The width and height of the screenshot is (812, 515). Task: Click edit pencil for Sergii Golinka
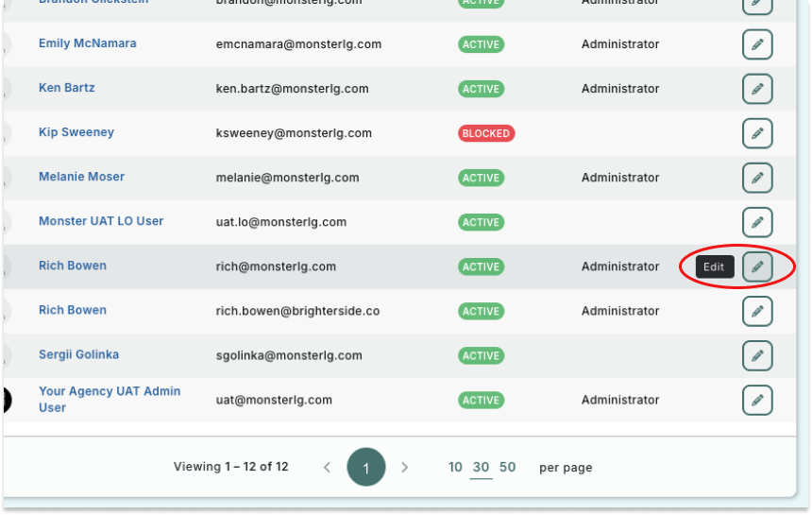757,355
